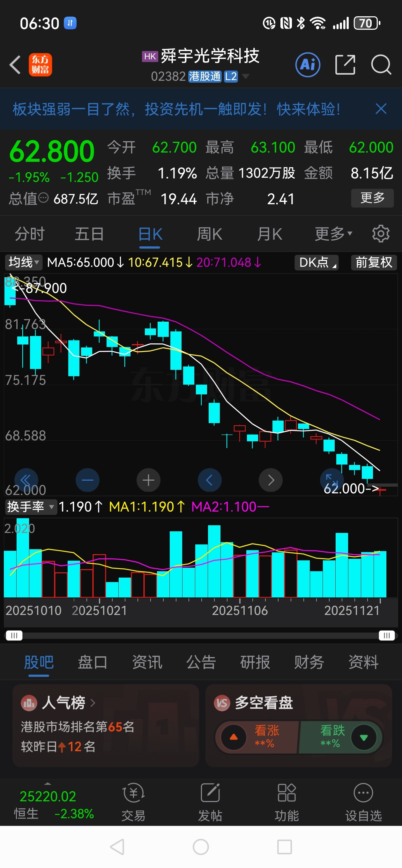Switch to 分时 tab

pos(30,234)
